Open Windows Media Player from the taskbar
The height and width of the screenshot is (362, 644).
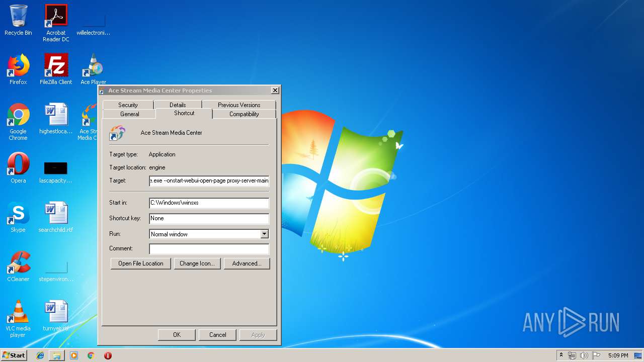click(x=74, y=355)
